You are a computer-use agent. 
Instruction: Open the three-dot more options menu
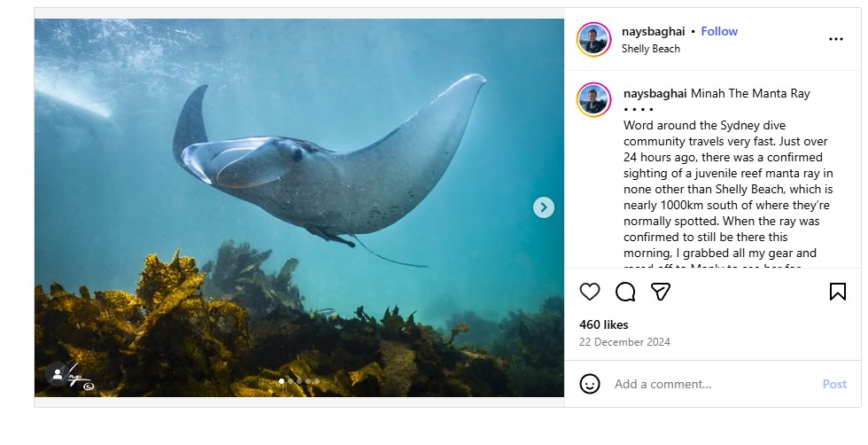point(836,39)
